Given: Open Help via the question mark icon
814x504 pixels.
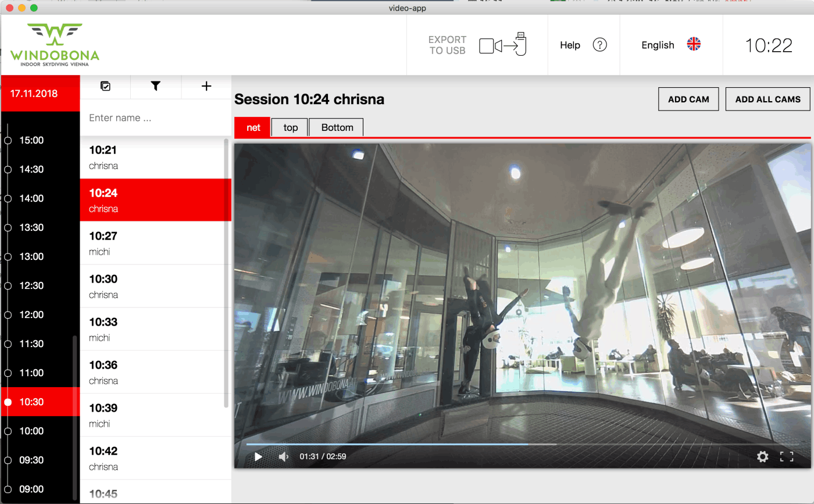Looking at the screenshot, I should (x=599, y=45).
